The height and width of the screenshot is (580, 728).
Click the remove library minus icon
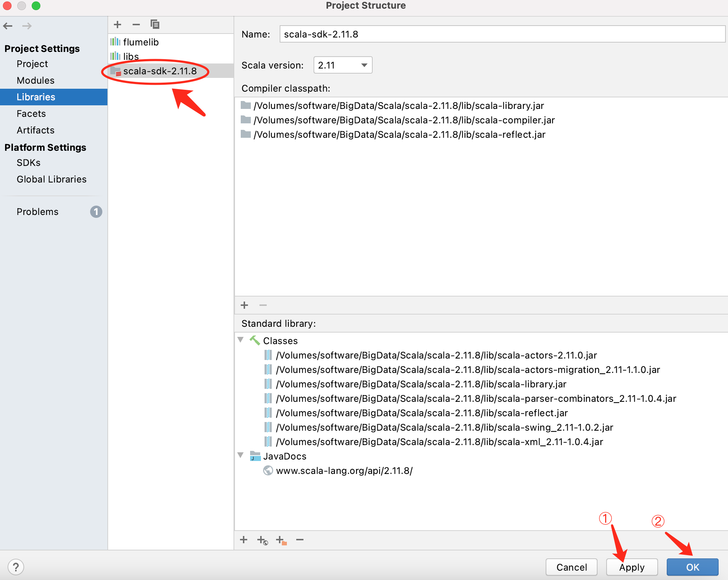[x=136, y=25]
